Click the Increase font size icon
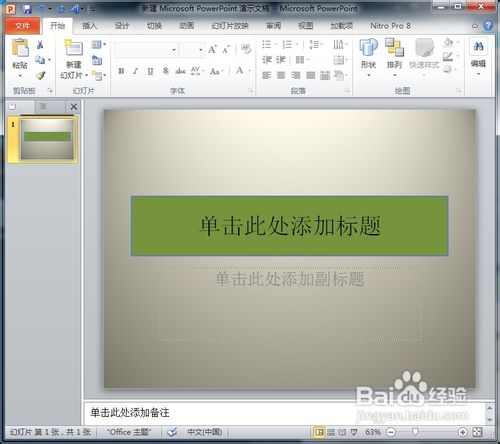The height and width of the screenshot is (444, 500). point(212,49)
